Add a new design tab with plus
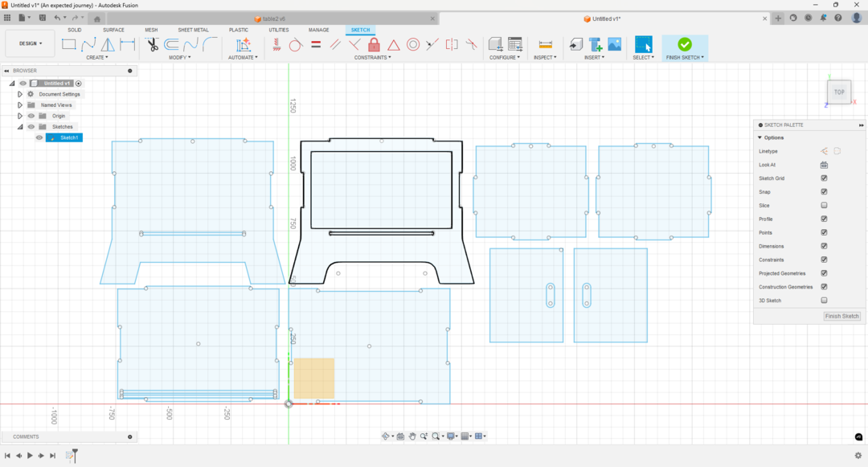 [x=778, y=18]
